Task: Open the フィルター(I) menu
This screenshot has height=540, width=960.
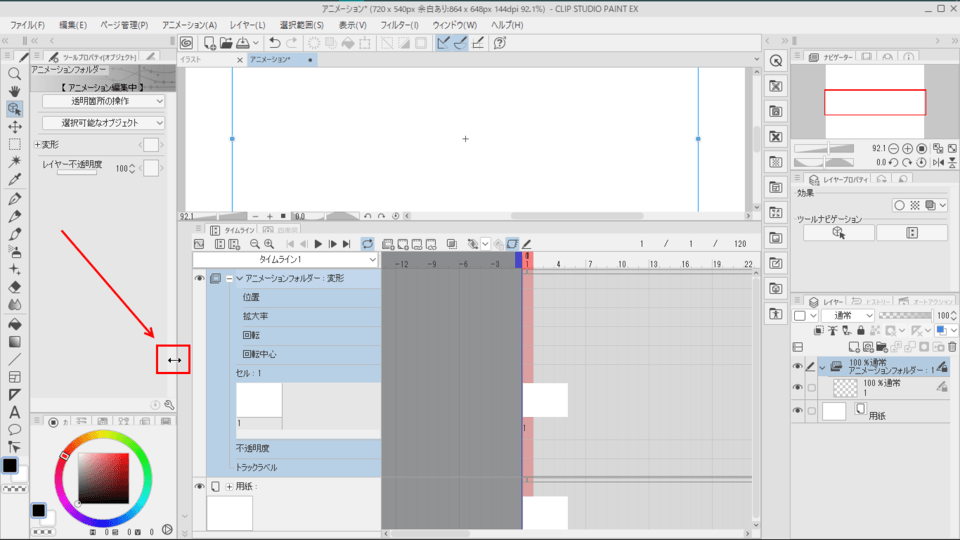Action: [x=399, y=25]
